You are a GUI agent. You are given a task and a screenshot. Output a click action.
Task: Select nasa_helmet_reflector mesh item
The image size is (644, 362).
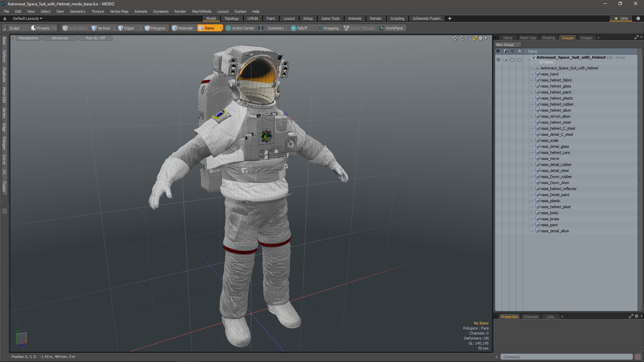(558, 189)
